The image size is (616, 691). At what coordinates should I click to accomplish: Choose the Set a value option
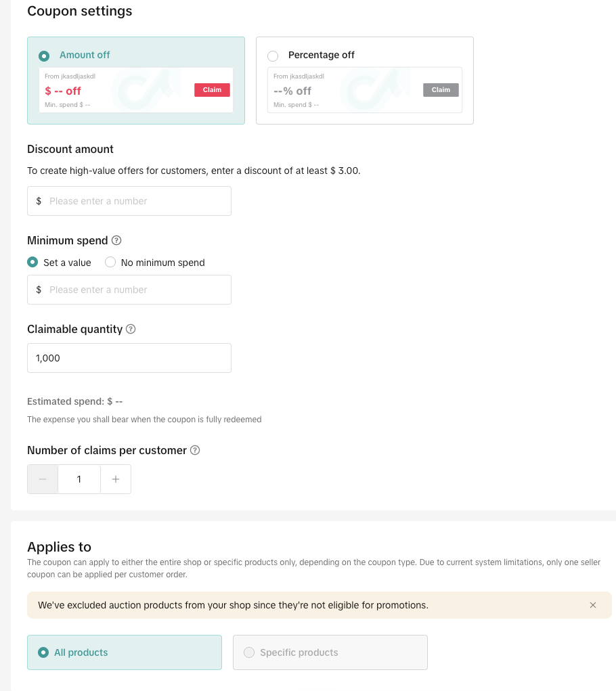coord(32,263)
